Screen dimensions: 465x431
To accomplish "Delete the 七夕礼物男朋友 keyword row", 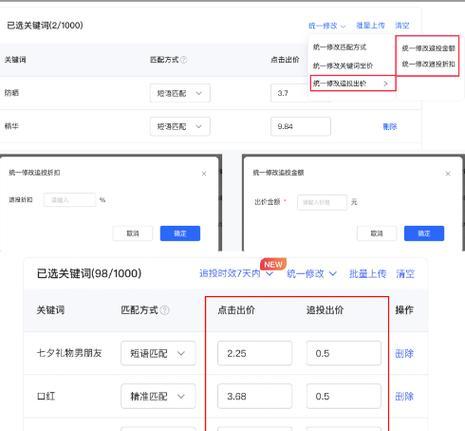I will pos(404,353).
